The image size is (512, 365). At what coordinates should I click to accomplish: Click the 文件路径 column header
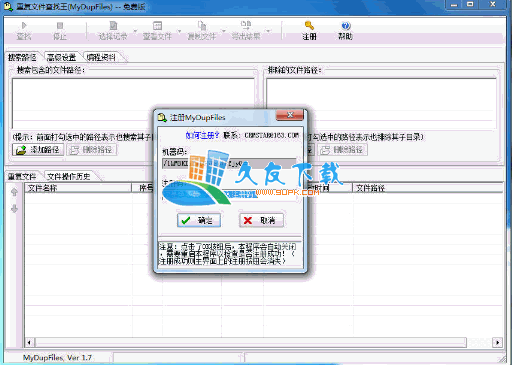427,188
